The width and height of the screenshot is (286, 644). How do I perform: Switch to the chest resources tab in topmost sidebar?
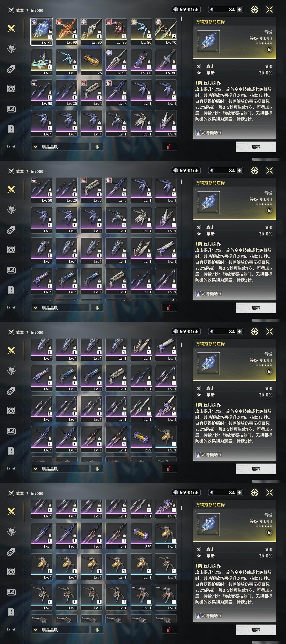click(x=11, y=109)
